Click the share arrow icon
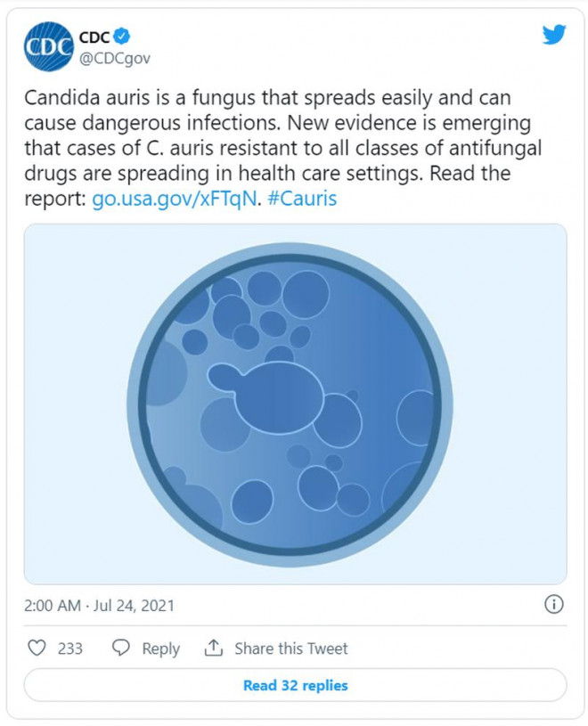The height and width of the screenshot is (726, 588). [x=213, y=648]
